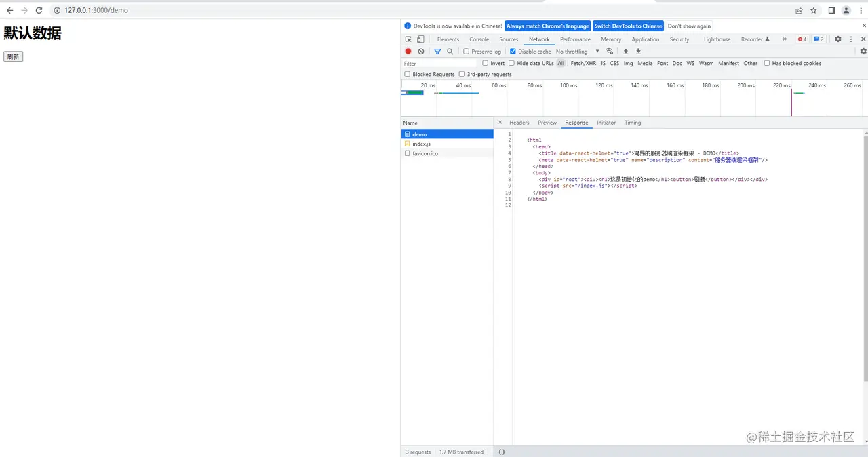
Task: Switch to the Sources tab
Action: pos(509,39)
